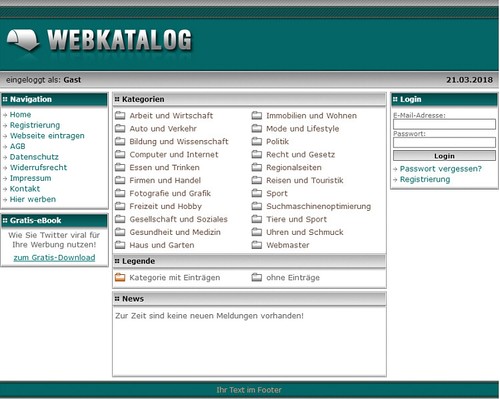Click folder icon beside Gesellschaft und Soziales
Viewport: 500px width, 399px height.
(120, 219)
